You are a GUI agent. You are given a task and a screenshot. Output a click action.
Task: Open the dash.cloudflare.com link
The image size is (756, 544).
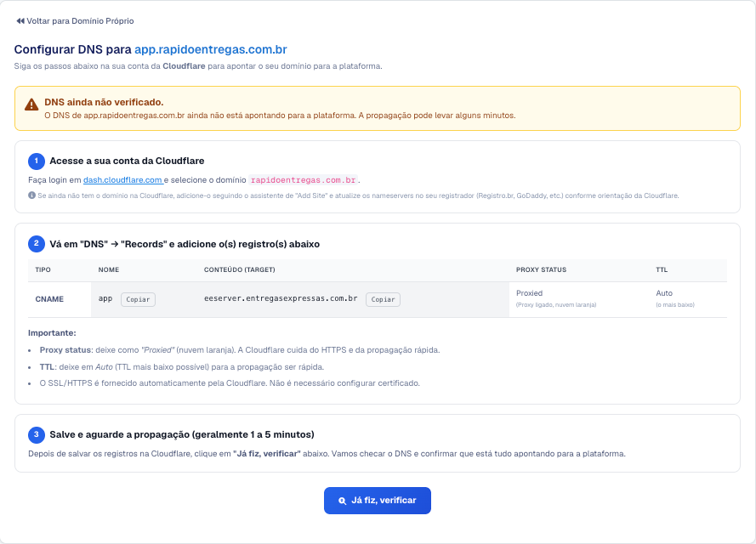pyautogui.click(x=123, y=179)
